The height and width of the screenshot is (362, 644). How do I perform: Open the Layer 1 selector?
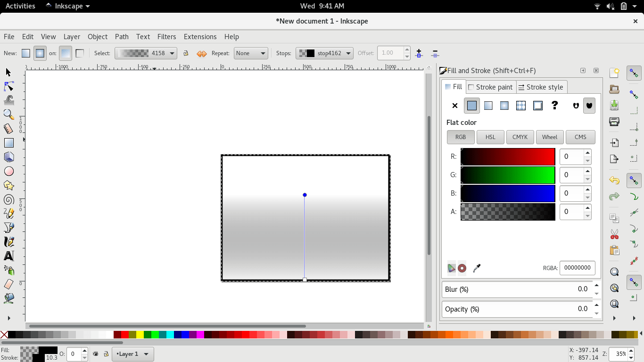click(x=132, y=354)
